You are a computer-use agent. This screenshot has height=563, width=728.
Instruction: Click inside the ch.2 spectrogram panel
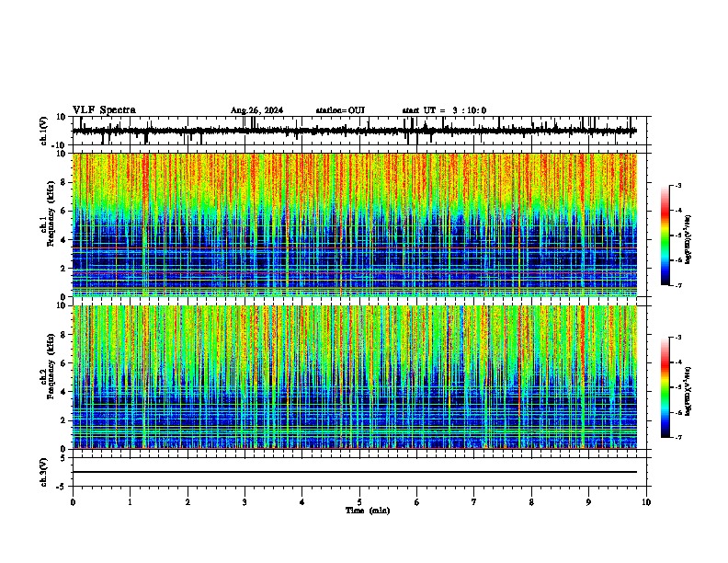coord(354,377)
